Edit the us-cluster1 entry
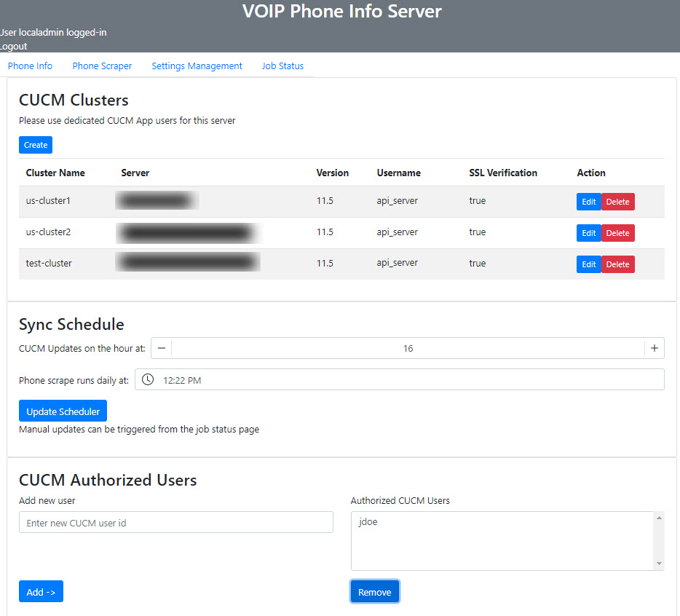 [588, 202]
